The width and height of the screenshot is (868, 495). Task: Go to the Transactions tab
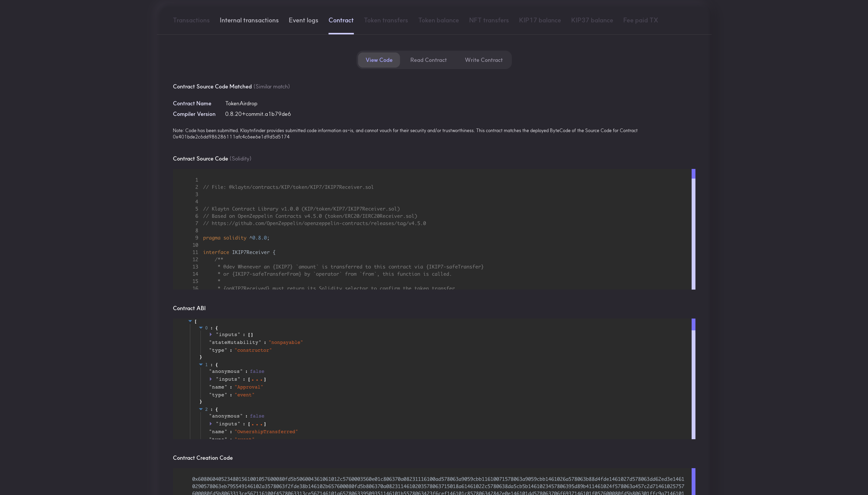191,21
